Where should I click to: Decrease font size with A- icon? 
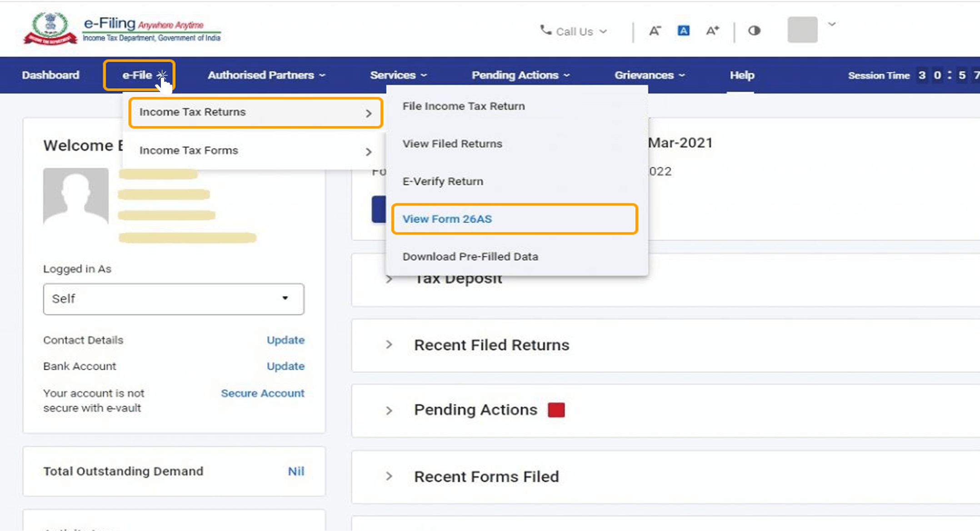coord(655,31)
